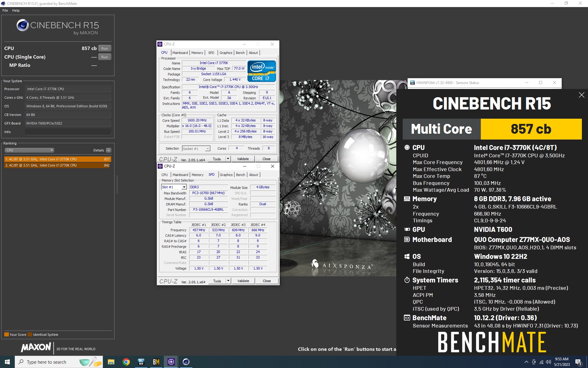Select ranking entry with score 857
The width and height of the screenshot is (588, 368).
tap(58, 159)
